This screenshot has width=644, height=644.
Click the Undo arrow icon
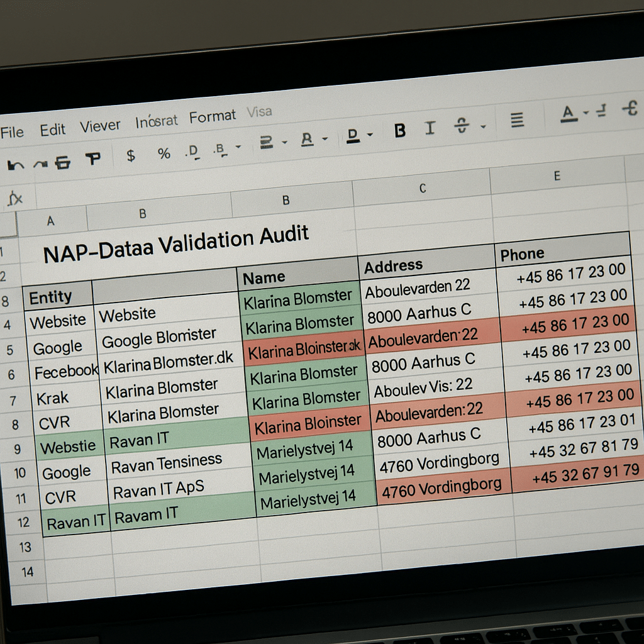point(16,165)
